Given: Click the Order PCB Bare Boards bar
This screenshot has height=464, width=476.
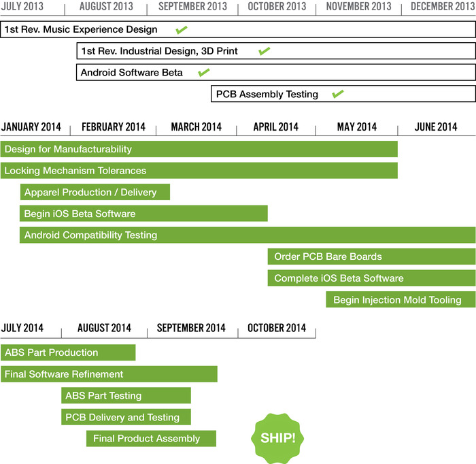Looking at the screenshot, I should [x=371, y=256].
